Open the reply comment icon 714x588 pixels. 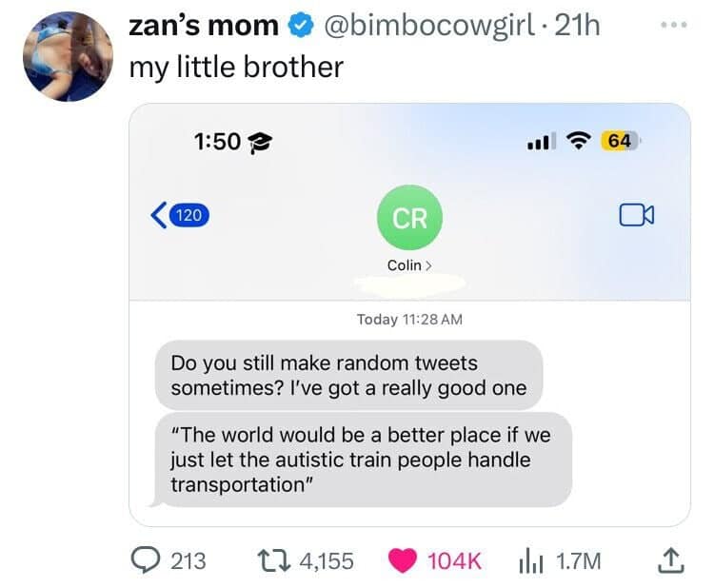149,560
